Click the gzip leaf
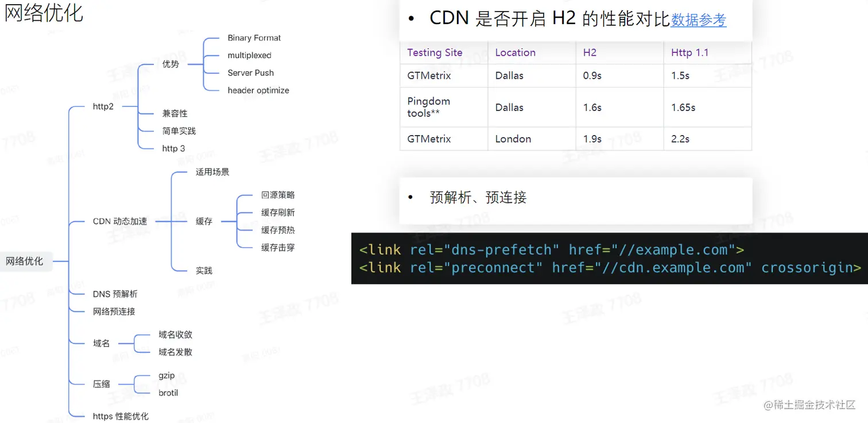The image size is (868, 423). (166, 375)
